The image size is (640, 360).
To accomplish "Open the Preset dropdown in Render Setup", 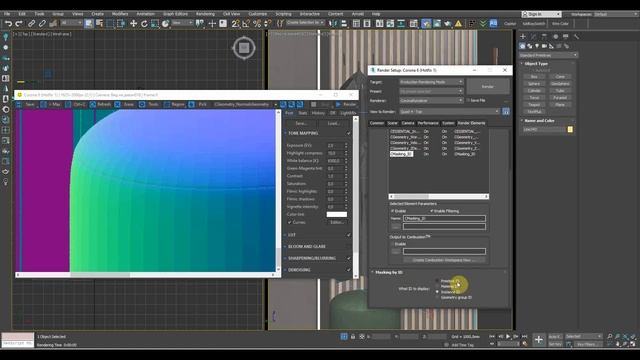I will point(431,91).
